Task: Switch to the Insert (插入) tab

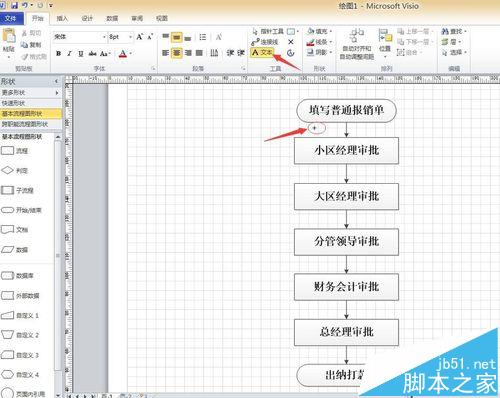Action: pyautogui.click(x=62, y=18)
